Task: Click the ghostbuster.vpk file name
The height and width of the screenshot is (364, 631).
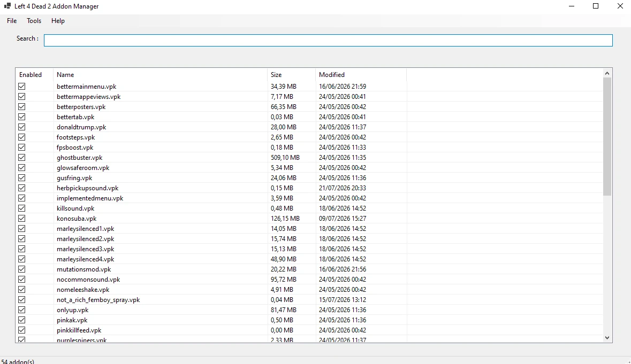Action: [80, 158]
